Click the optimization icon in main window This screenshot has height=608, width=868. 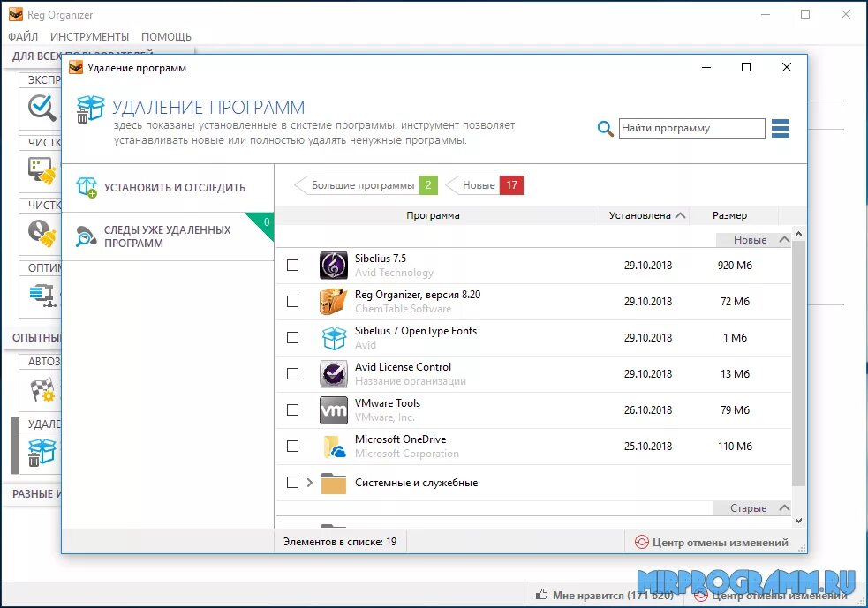(x=42, y=295)
